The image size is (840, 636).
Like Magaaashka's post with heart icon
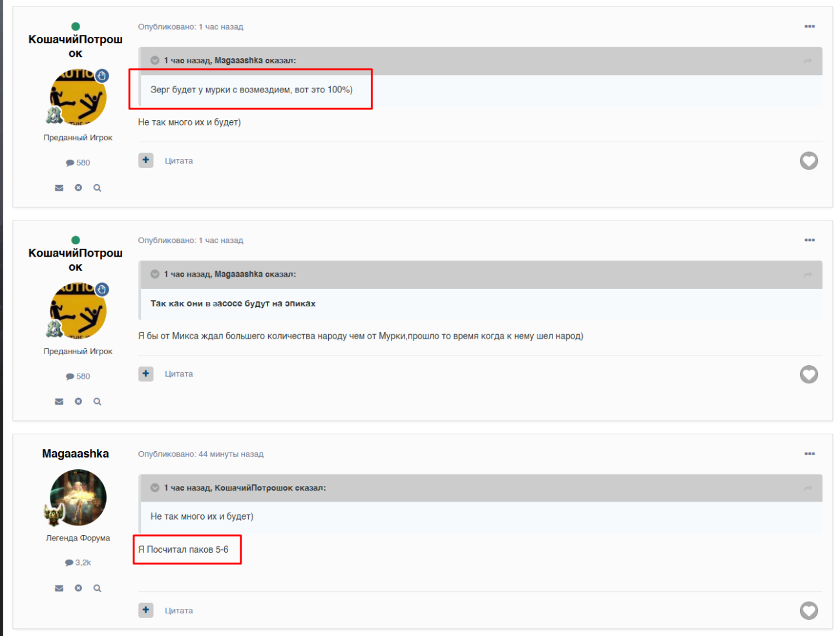point(808,611)
